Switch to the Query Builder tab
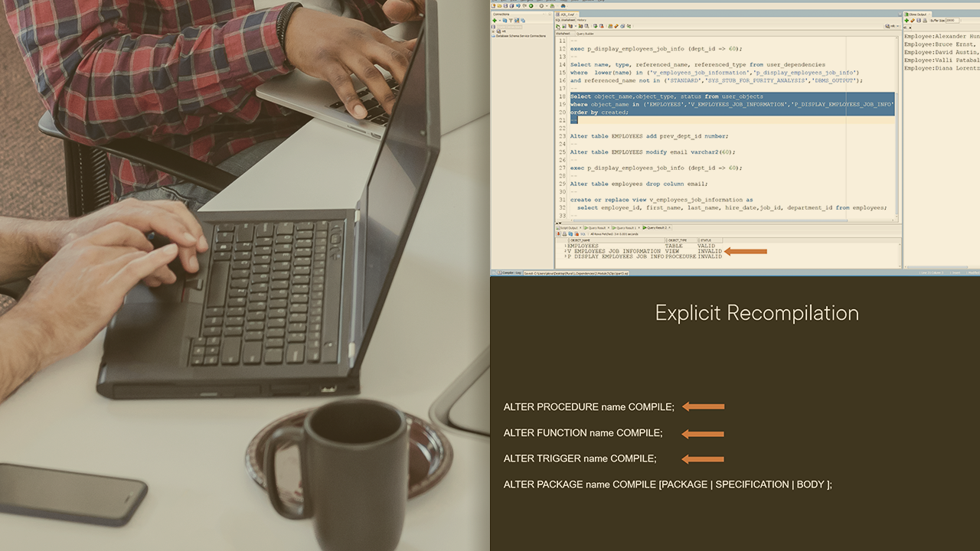Screen dimensions: 980x551 click(585, 34)
